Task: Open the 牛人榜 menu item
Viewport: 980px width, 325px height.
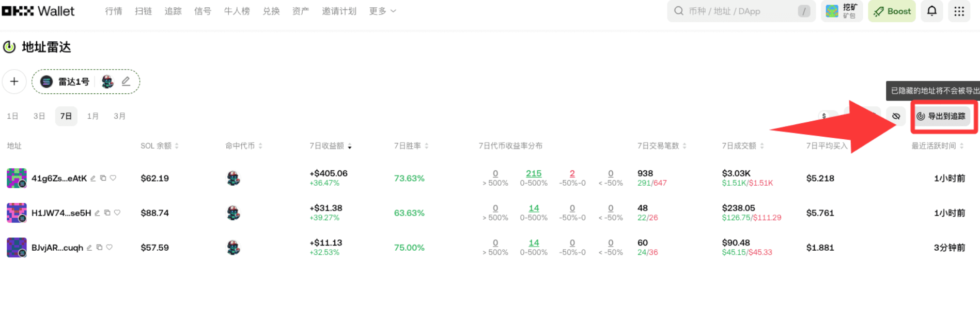Action: [237, 11]
